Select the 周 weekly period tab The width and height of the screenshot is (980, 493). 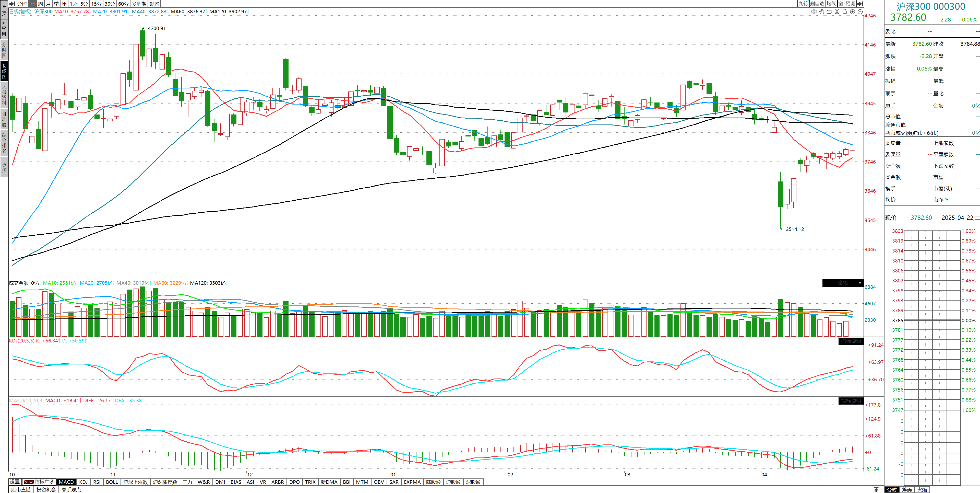[40, 4]
